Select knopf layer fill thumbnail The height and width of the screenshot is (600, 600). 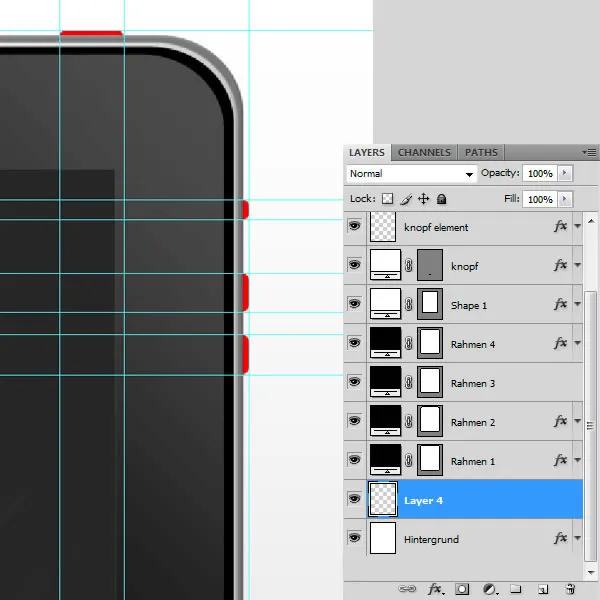tap(385, 265)
